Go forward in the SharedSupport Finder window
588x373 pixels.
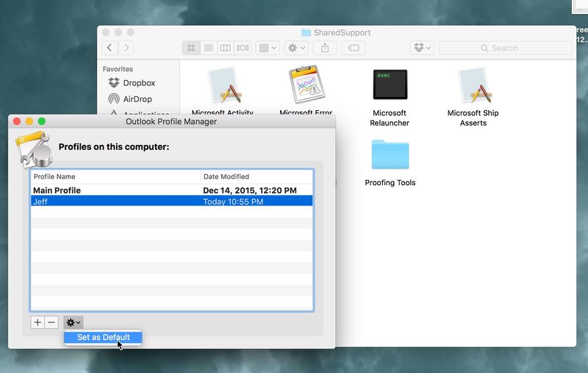coord(126,48)
